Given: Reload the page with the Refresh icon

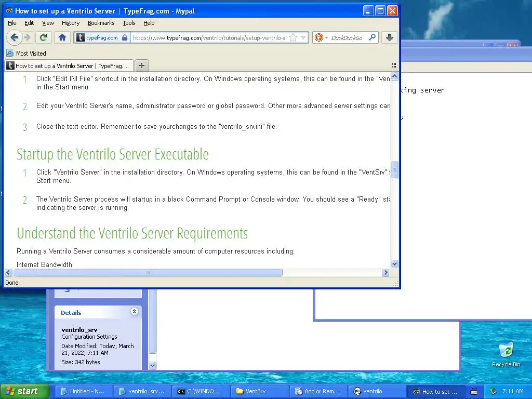Looking at the screenshot, I should point(43,37).
